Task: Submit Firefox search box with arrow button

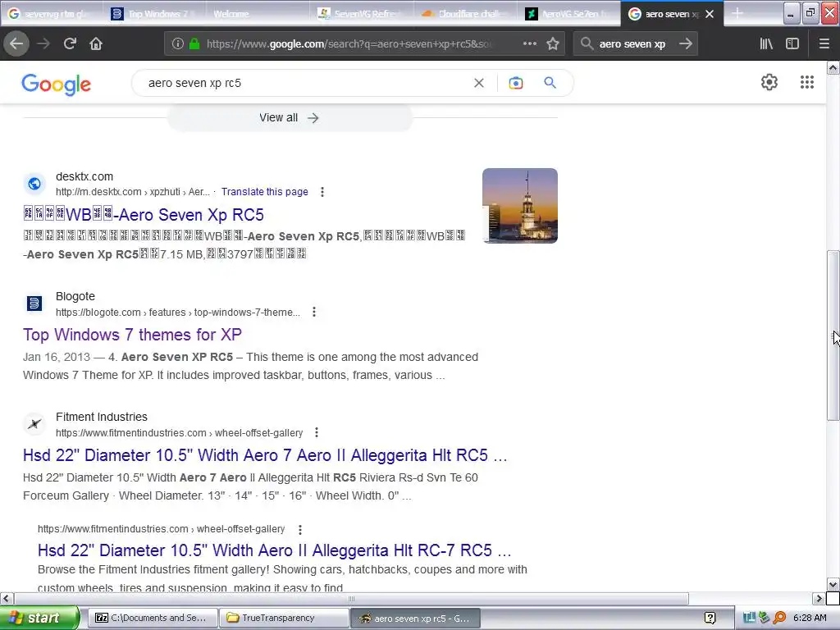Action: coord(686,43)
